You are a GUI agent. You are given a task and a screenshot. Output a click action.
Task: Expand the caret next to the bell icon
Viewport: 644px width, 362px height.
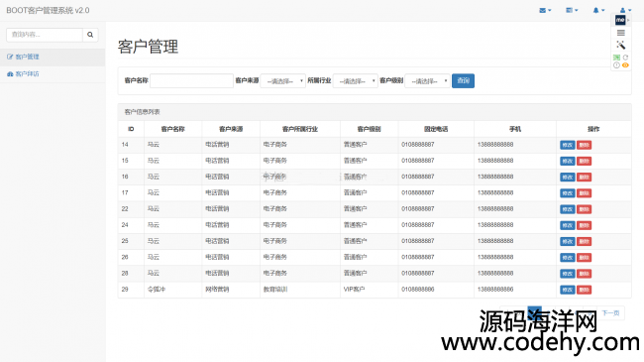(603, 10)
